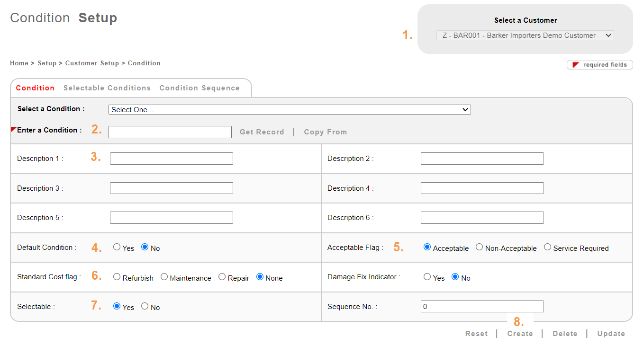Set Default Condition to Yes
Viewport: 644px width, 345px height.
coord(117,247)
